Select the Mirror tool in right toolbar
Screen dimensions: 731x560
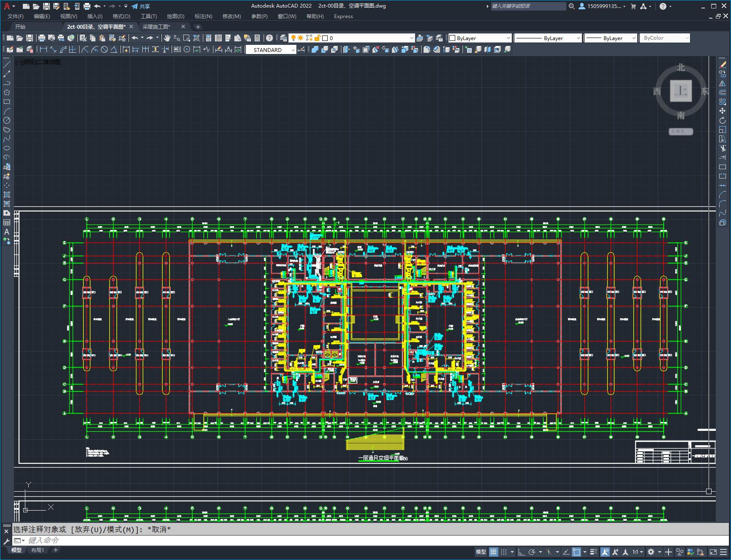pos(723,83)
